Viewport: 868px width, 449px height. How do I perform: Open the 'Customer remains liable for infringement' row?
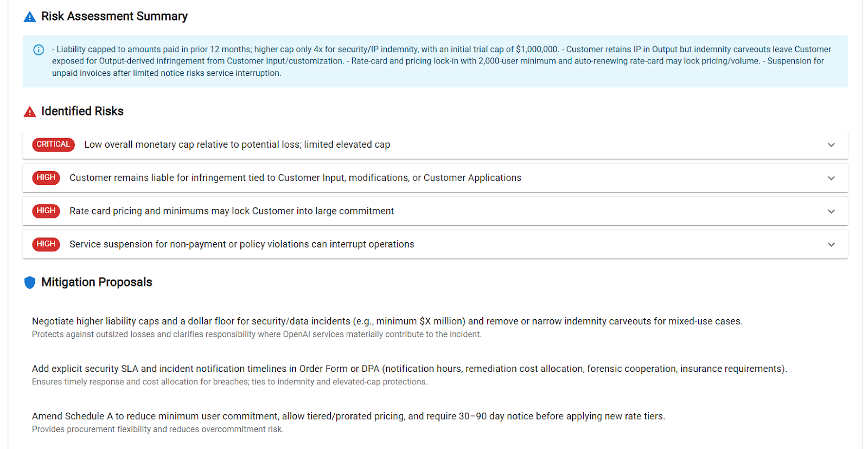click(295, 178)
